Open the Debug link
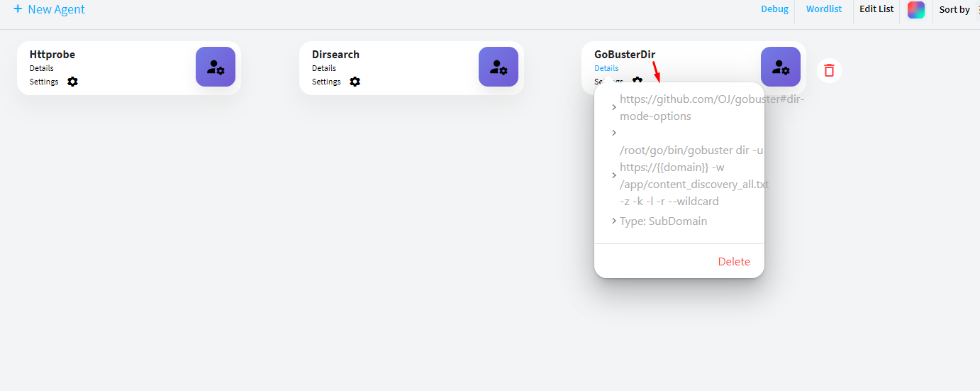Viewport: 980px width, 391px height. click(x=775, y=9)
